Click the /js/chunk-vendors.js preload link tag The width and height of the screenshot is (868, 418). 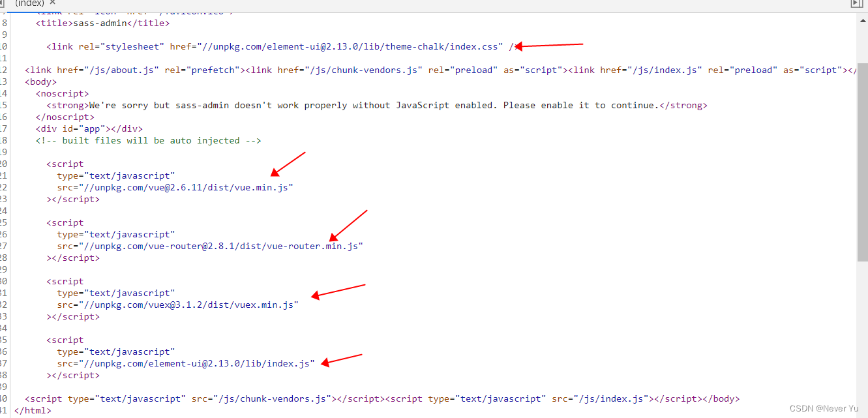[405, 70]
